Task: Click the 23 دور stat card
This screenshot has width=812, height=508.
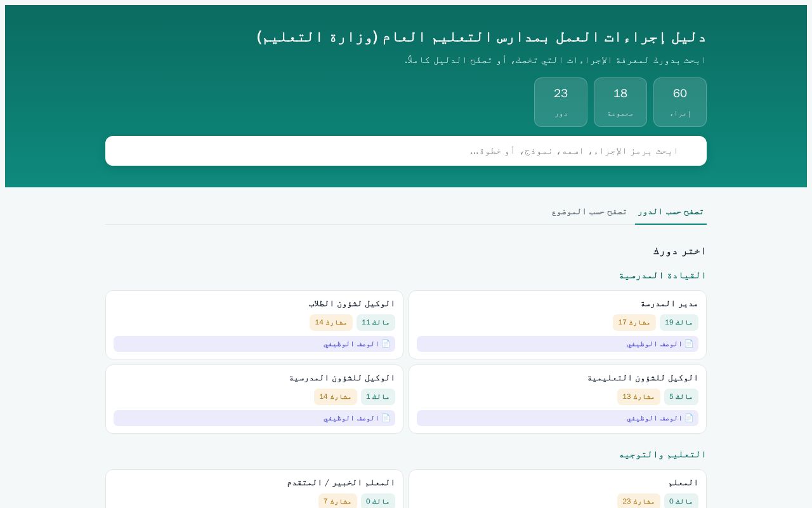Action: [x=561, y=102]
